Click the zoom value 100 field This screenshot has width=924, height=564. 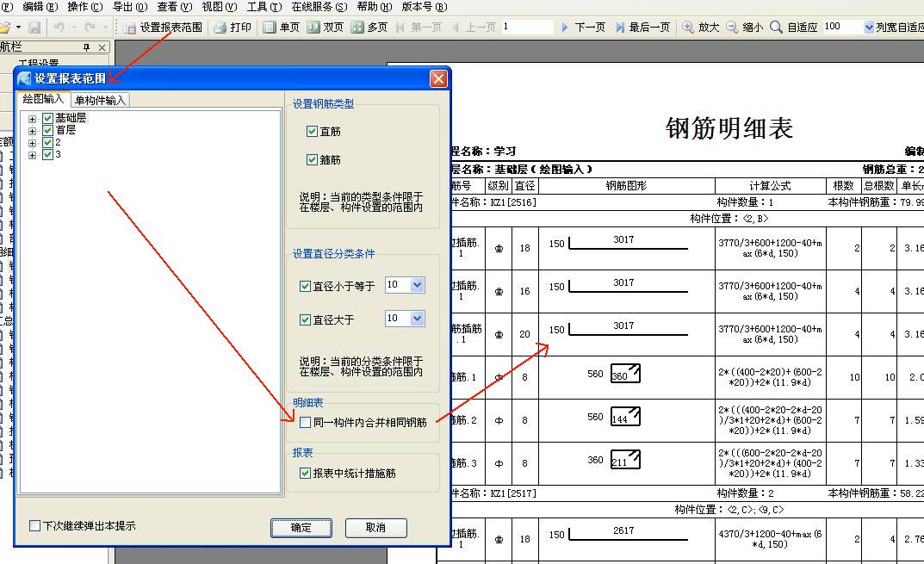click(843, 27)
